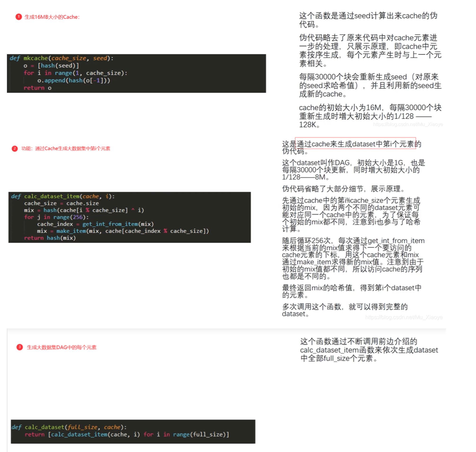This screenshot has height=452, width=476.
Task: Click the red-outlined text about dataset element
Action: [355, 144]
